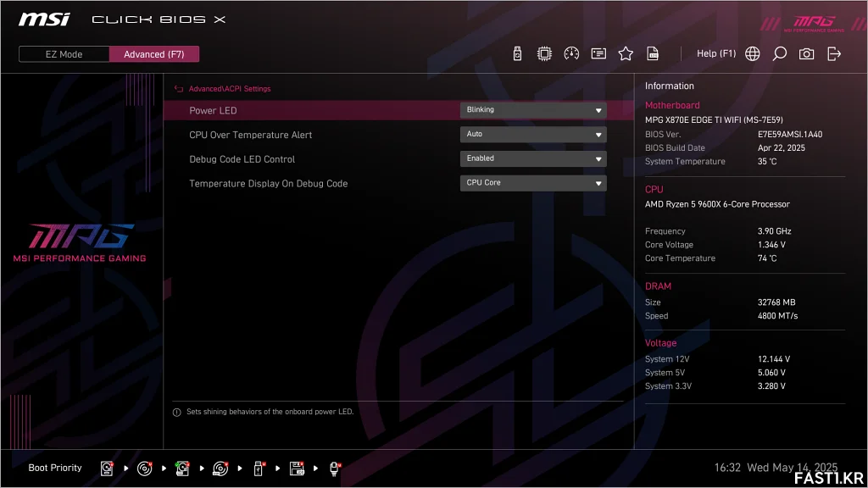This screenshot has height=488, width=868.
Task: Select the USB-labeled CD/DVD boot device icon
Action: [x=220, y=469]
